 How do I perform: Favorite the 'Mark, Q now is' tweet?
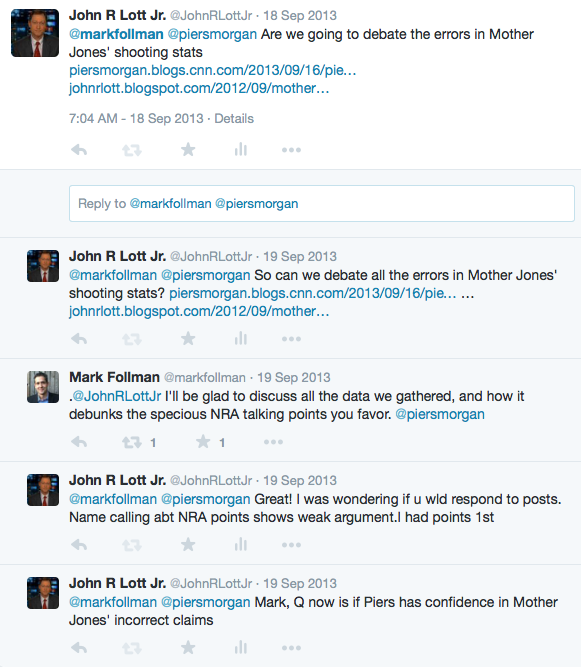tap(188, 647)
